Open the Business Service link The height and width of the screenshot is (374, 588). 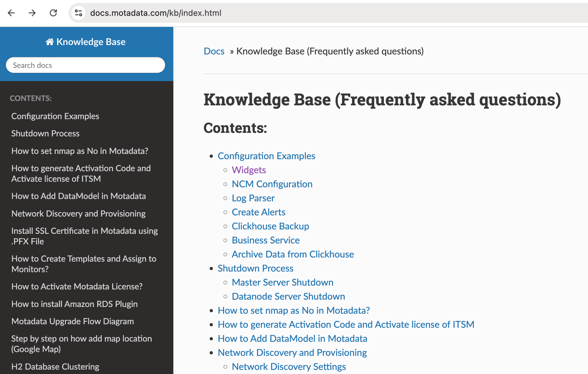tap(266, 240)
